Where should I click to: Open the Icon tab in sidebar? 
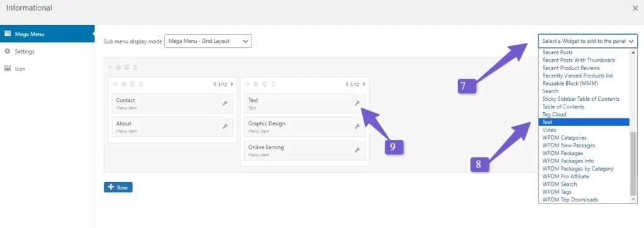click(x=47, y=69)
